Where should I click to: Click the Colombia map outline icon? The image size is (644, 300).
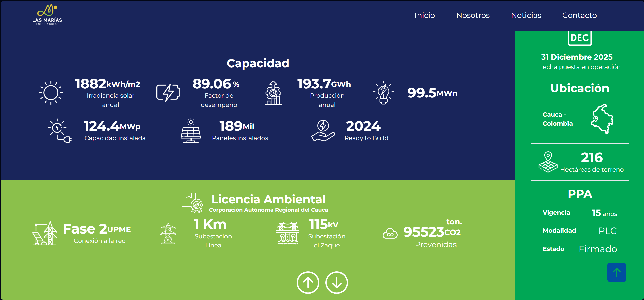(x=602, y=119)
